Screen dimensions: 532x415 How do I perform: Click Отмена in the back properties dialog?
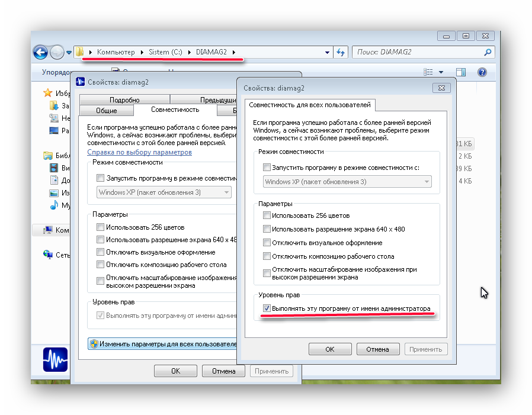pos(223,371)
